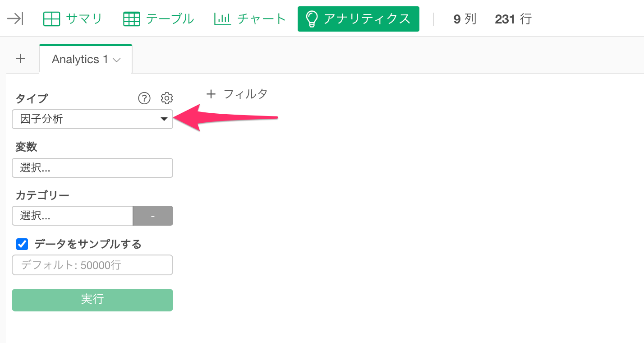This screenshot has height=343, width=644.
Task: Toggle the データをサンプルする checkbox
Action: [x=22, y=244]
